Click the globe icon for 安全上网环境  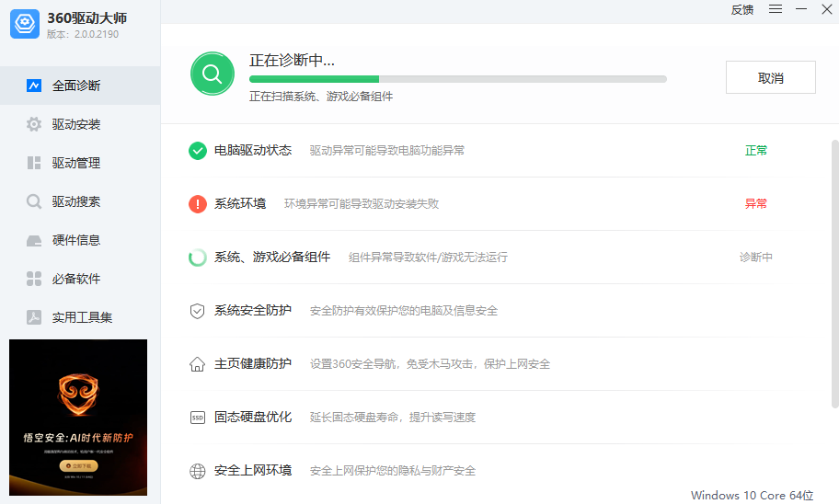pos(198,471)
